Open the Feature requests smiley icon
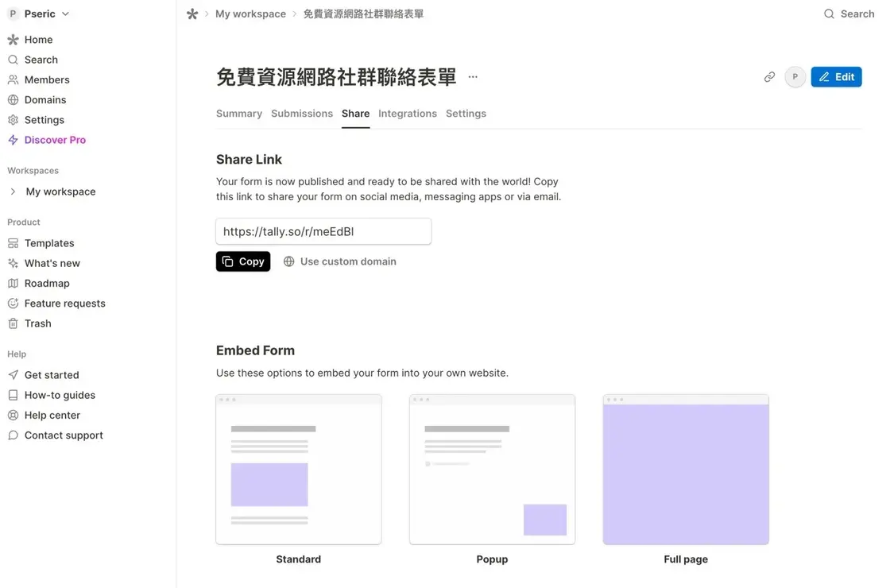The height and width of the screenshot is (588, 890). [13, 303]
